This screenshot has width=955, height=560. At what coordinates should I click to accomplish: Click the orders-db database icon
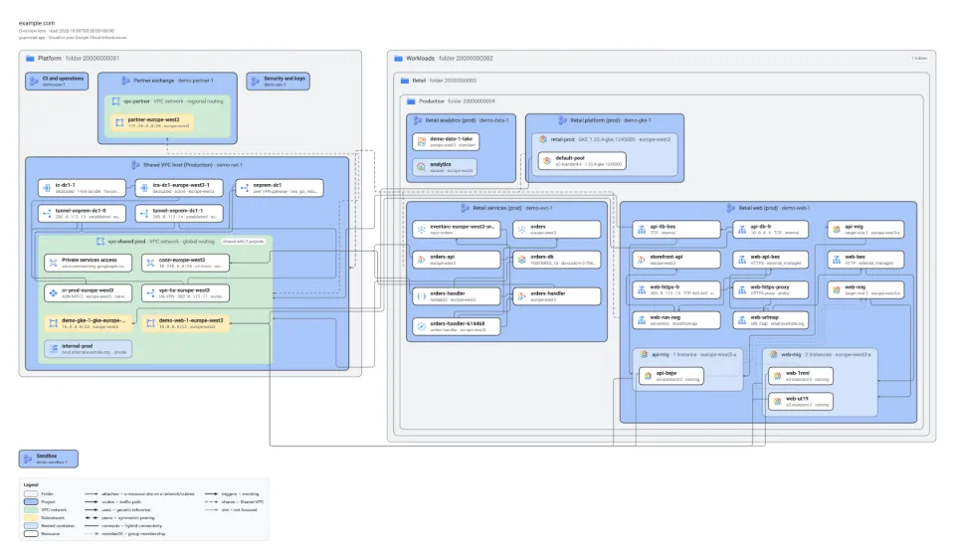coord(521,260)
